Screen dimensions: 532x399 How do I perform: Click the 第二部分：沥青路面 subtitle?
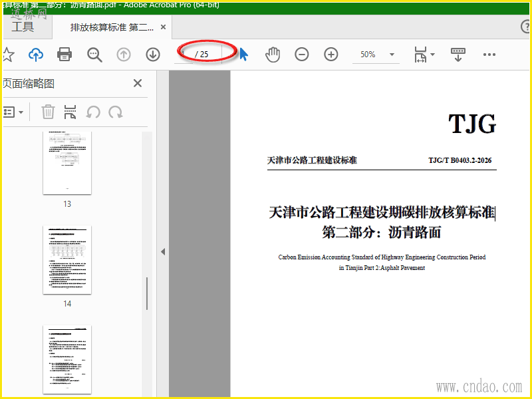coord(382,233)
